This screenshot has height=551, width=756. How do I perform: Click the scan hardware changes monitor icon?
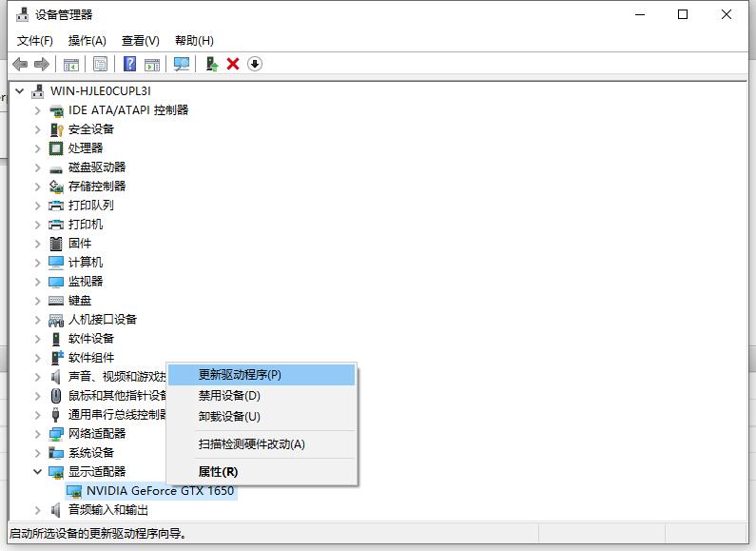point(182,64)
